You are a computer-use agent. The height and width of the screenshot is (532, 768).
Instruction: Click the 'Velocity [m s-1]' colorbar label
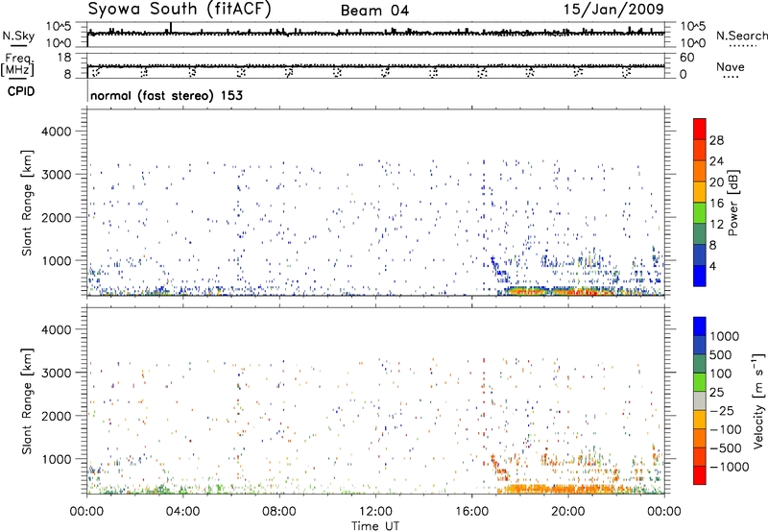tap(758, 400)
